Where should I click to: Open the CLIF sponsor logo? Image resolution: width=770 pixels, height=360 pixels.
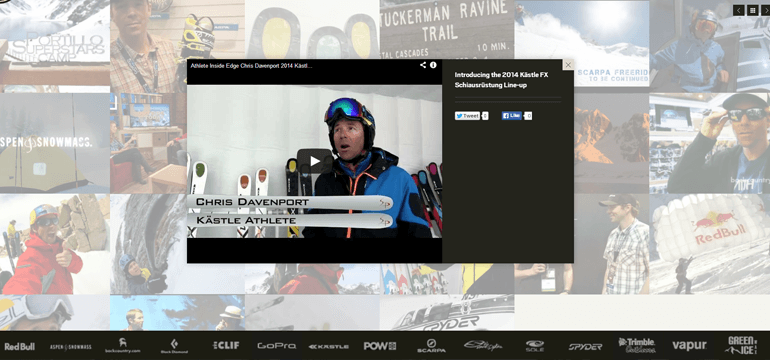(226, 345)
